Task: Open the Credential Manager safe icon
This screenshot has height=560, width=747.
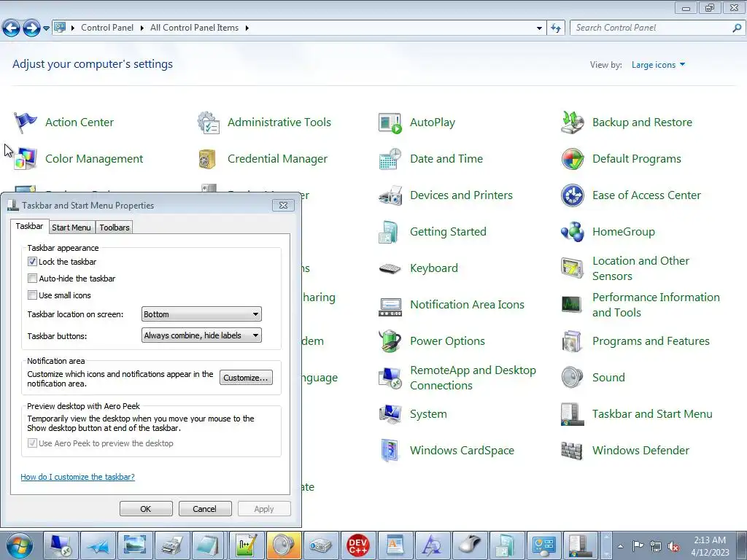Action: pos(207,159)
